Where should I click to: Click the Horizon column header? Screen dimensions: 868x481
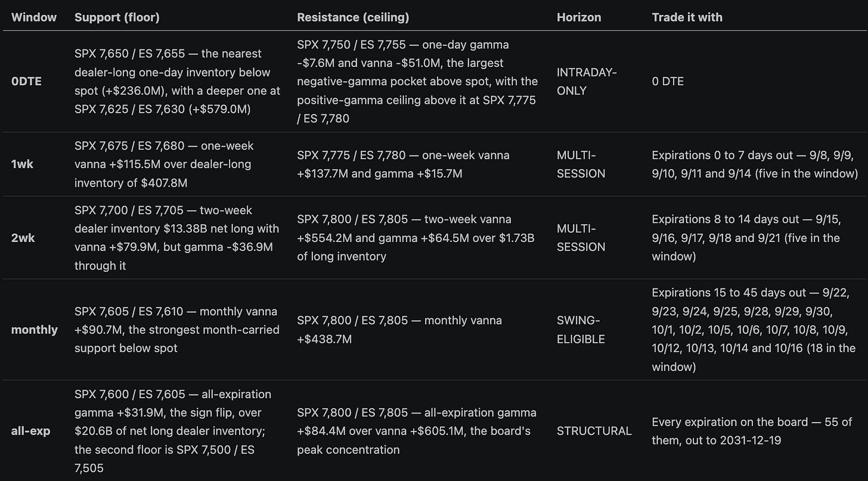click(x=579, y=17)
